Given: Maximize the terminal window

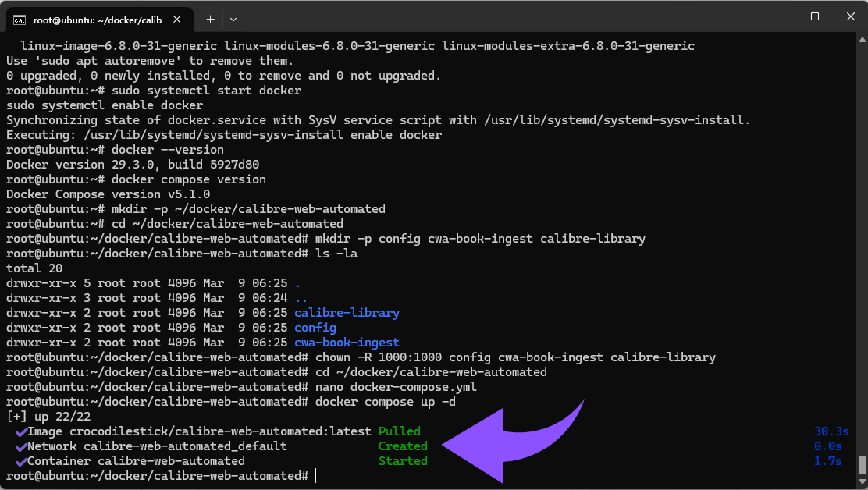Looking at the screenshot, I should tap(814, 16).
